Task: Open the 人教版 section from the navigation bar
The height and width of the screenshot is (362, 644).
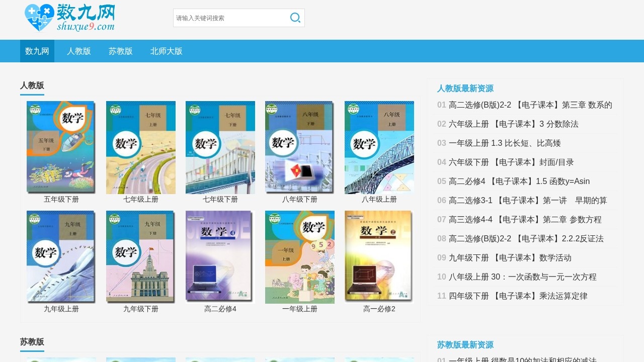Action: tap(78, 51)
